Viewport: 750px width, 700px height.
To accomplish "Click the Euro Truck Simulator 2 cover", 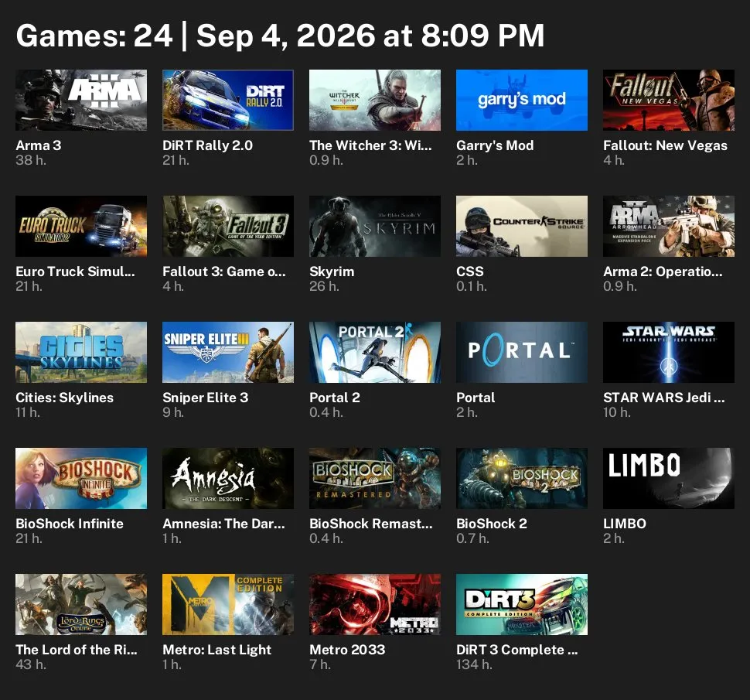I will [81, 227].
